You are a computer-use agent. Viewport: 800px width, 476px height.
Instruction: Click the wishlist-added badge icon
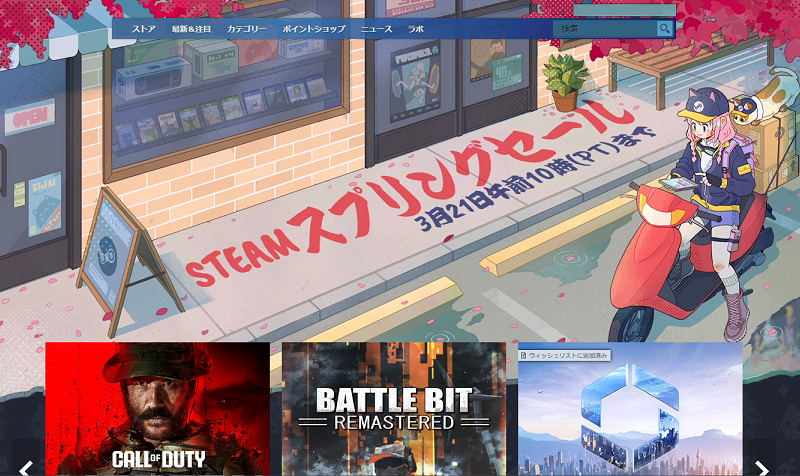coord(524,354)
